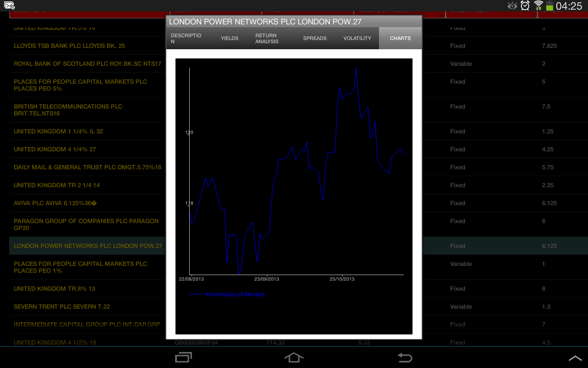Open the YIELDS tab
The width and height of the screenshot is (588, 368).
(230, 38)
